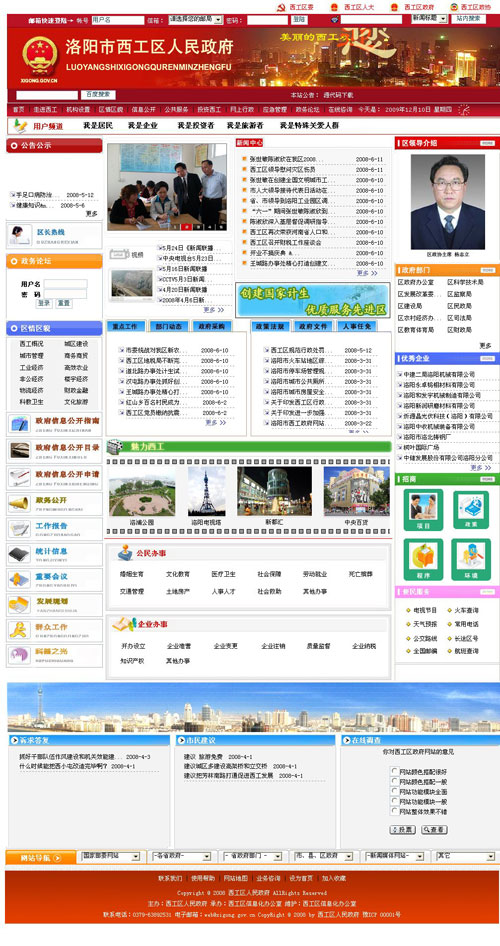Click the 工作报告 document icon
Screen dimensions: 500x946
coord(19,529)
